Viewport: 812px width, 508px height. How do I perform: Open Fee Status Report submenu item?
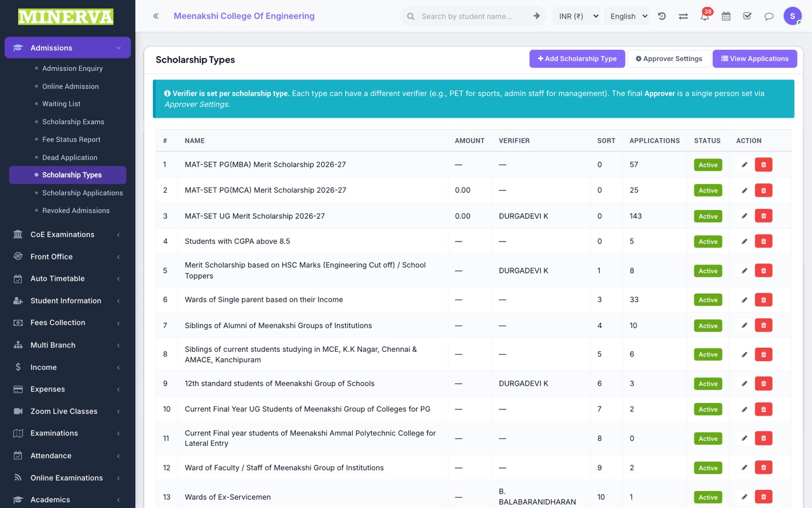[71, 140]
